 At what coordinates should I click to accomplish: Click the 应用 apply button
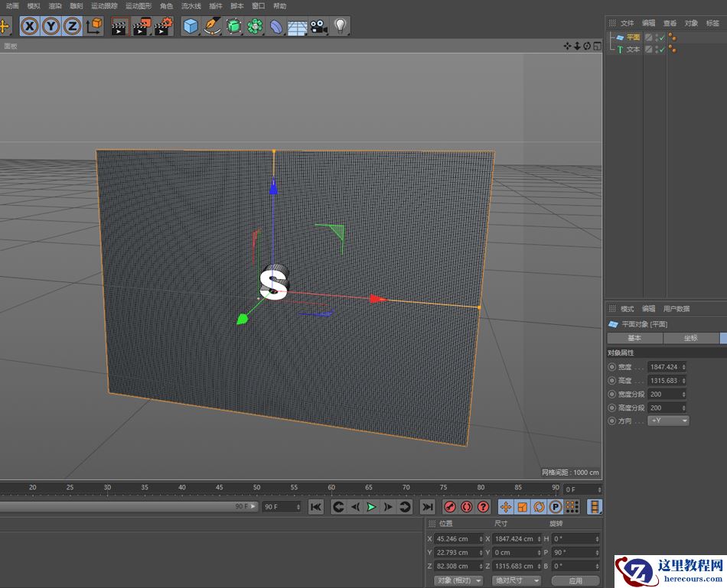coord(575,580)
